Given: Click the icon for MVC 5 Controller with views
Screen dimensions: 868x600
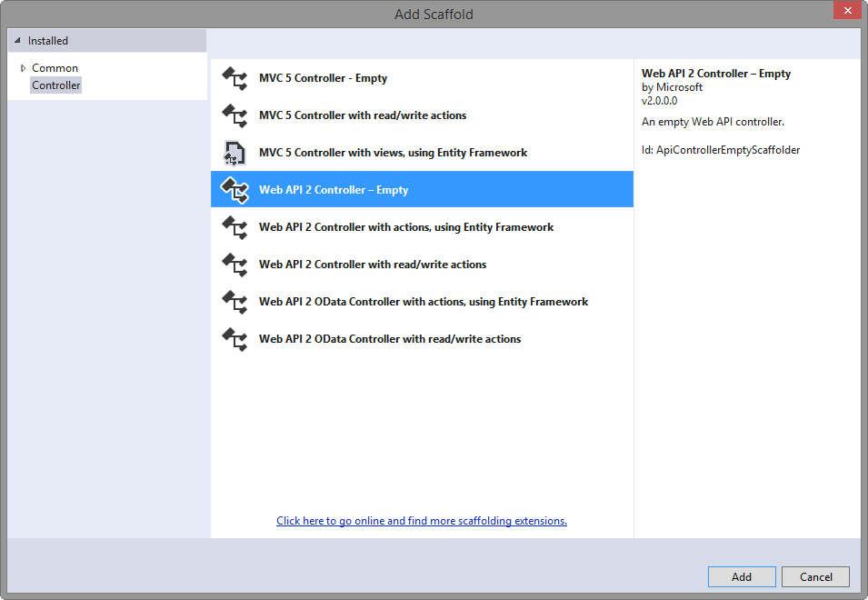Looking at the screenshot, I should coord(234,153).
